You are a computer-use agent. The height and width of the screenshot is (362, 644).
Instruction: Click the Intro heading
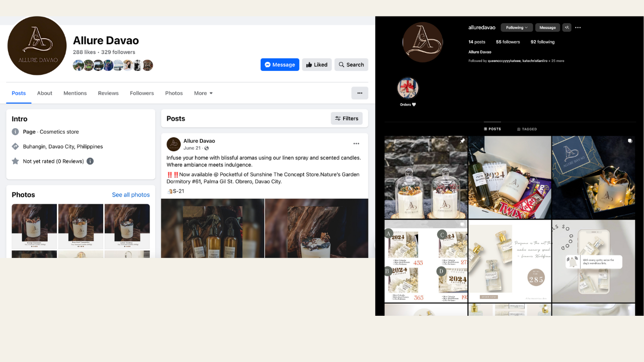(20, 119)
